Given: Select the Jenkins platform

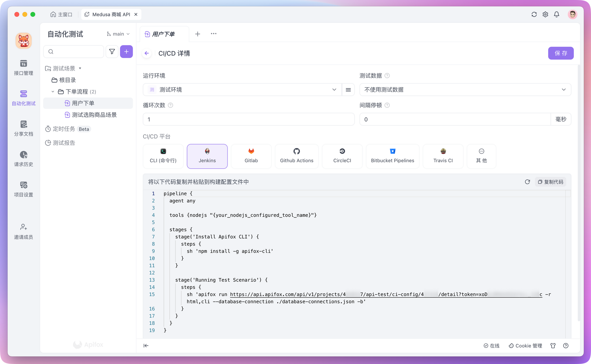Looking at the screenshot, I should [207, 156].
